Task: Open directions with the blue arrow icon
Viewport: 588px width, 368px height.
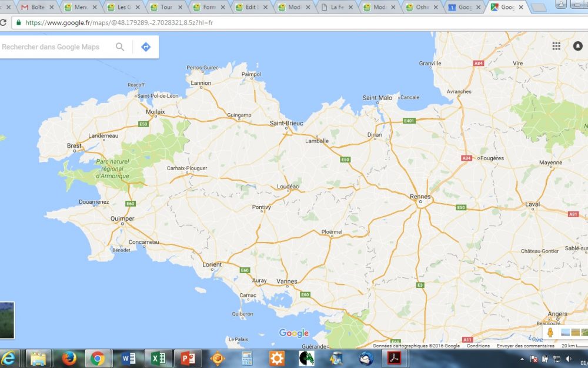Action: coord(146,47)
